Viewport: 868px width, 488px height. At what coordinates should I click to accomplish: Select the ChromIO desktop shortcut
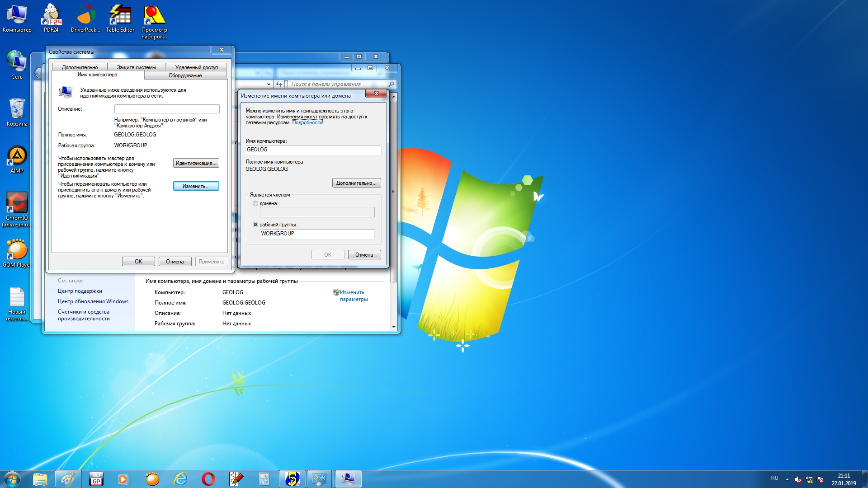point(17,209)
